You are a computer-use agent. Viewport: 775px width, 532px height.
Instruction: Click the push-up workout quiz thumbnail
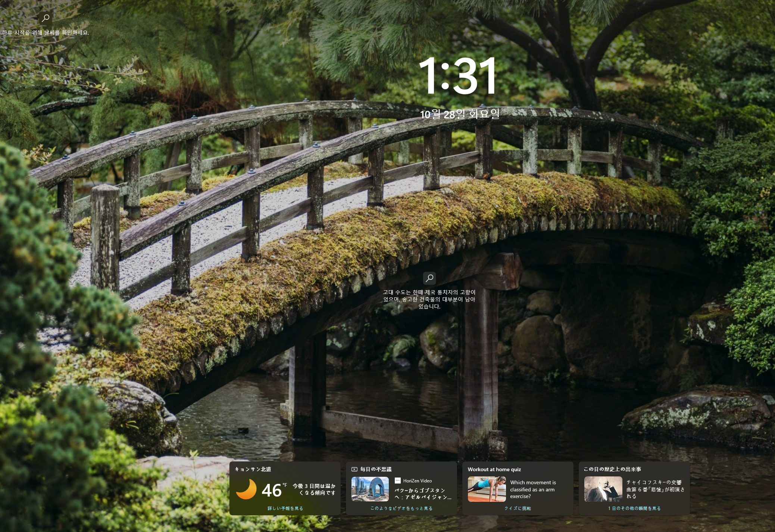(x=487, y=489)
